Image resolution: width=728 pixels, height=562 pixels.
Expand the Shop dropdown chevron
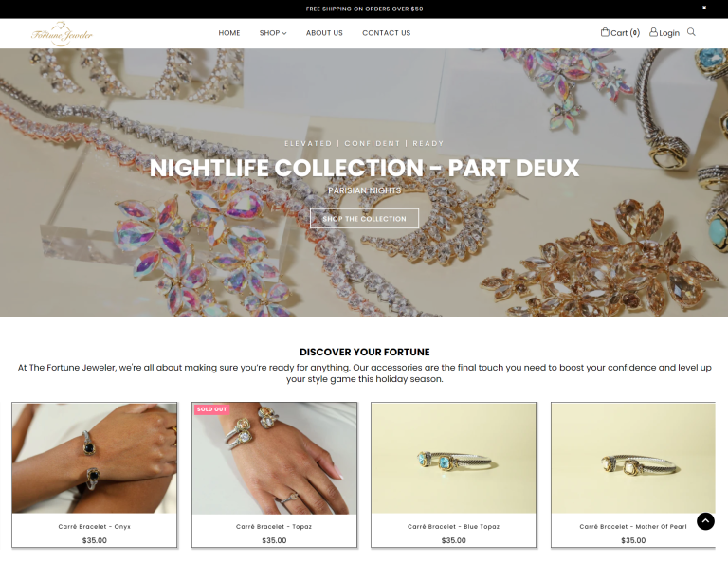point(284,33)
